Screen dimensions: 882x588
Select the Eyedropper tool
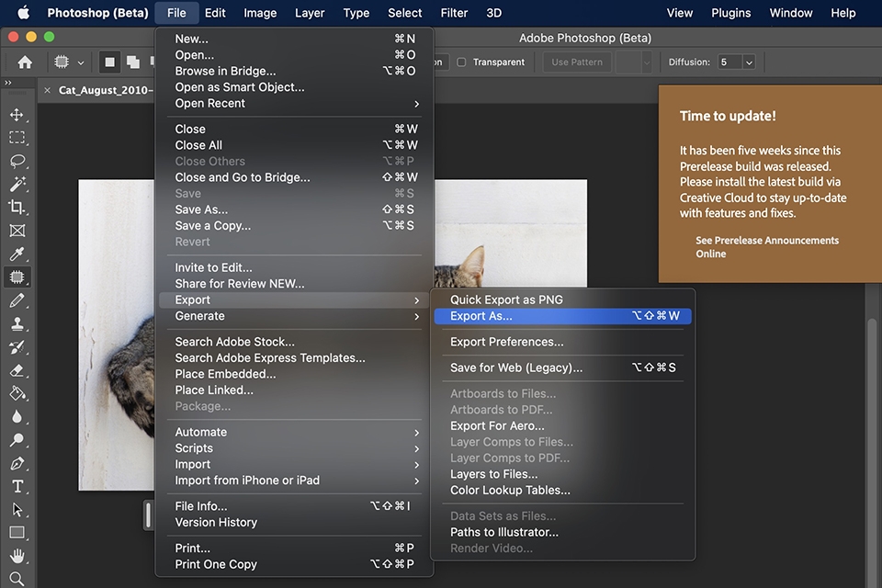click(17, 254)
